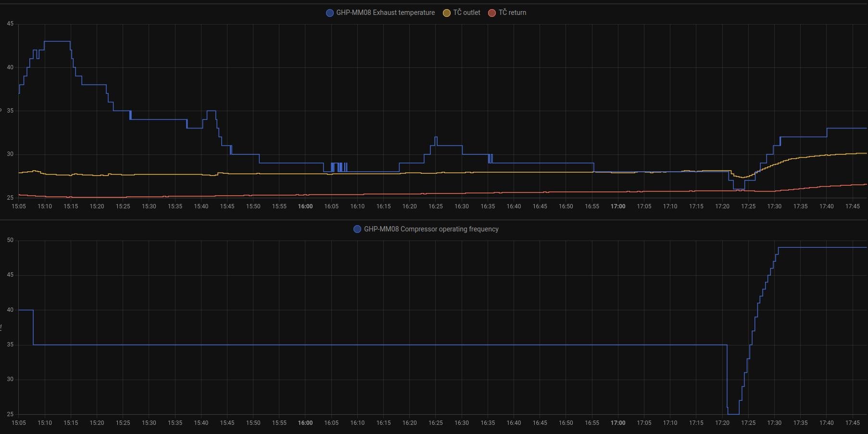The width and height of the screenshot is (868, 434).
Task: Click the 35 value on the compressor frequency y-axis
Action: [10, 345]
